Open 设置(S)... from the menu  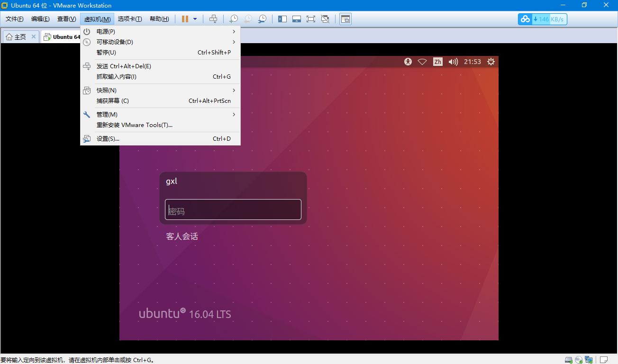pyautogui.click(x=160, y=138)
